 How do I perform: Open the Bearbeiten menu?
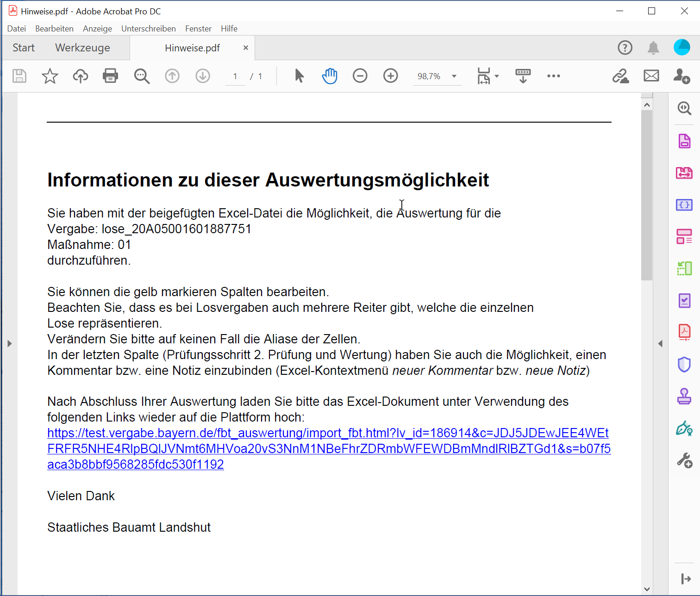pyautogui.click(x=54, y=29)
